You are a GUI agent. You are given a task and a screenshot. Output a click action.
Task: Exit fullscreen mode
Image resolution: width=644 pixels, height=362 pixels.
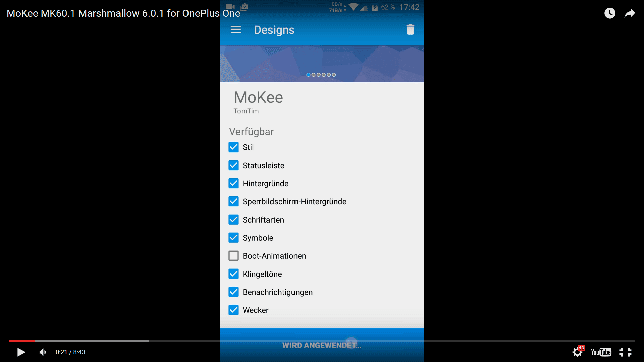tap(625, 352)
